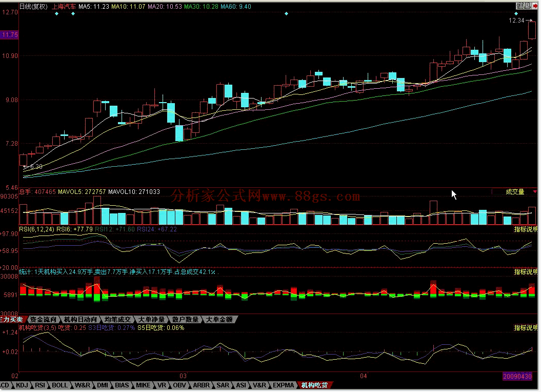The height and width of the screenshot is (392, 541).
Task: Switch to the 均笔成交 tab
Action: pyautogui.click(x=117, y=320)
